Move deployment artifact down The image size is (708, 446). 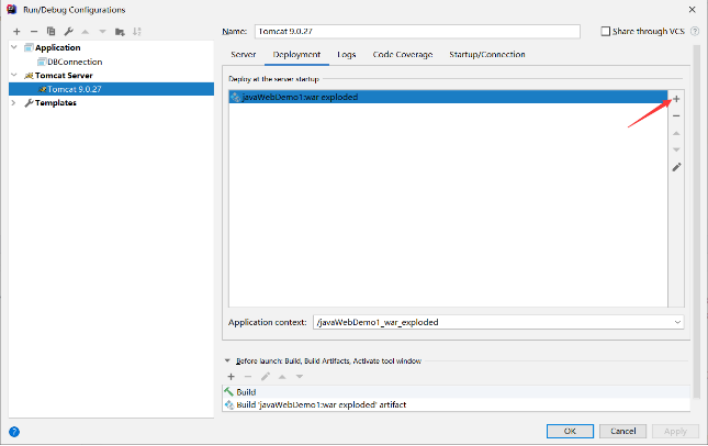point(676,150)
